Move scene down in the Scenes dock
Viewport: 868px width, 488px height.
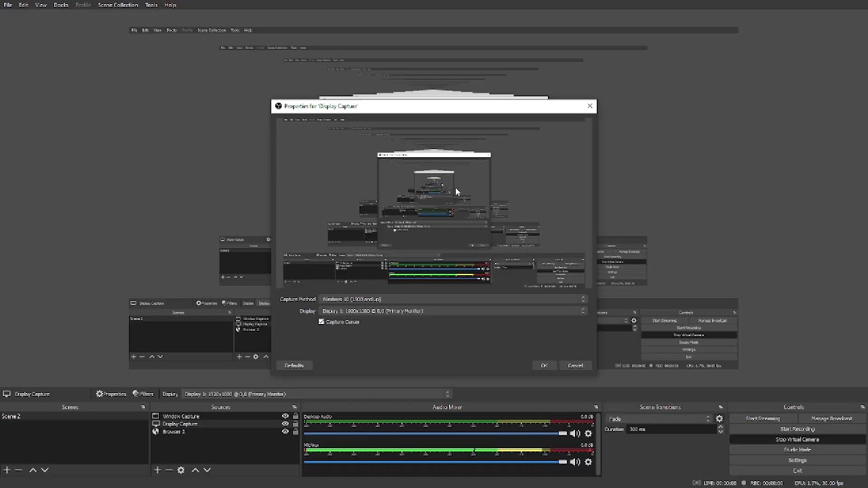pos(45,470)
